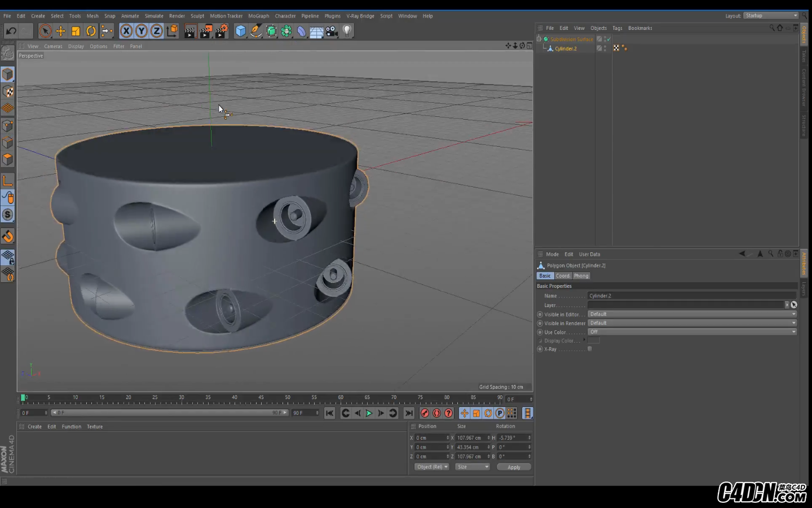Image resolution: width=812 pixels, height=508 pixels.
Task: Enable the X-Ray checkbox
Action: pos(590,349)
